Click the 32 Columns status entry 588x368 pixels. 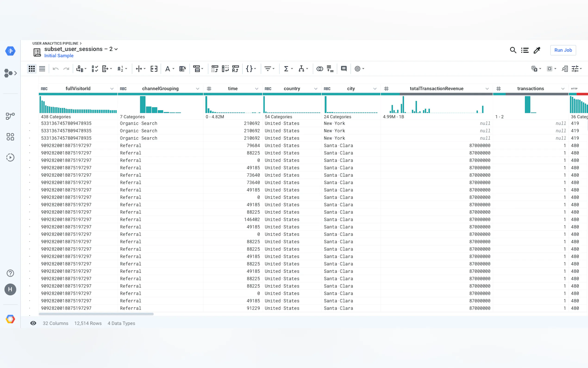pyautogui.click(x=55, y=323)
